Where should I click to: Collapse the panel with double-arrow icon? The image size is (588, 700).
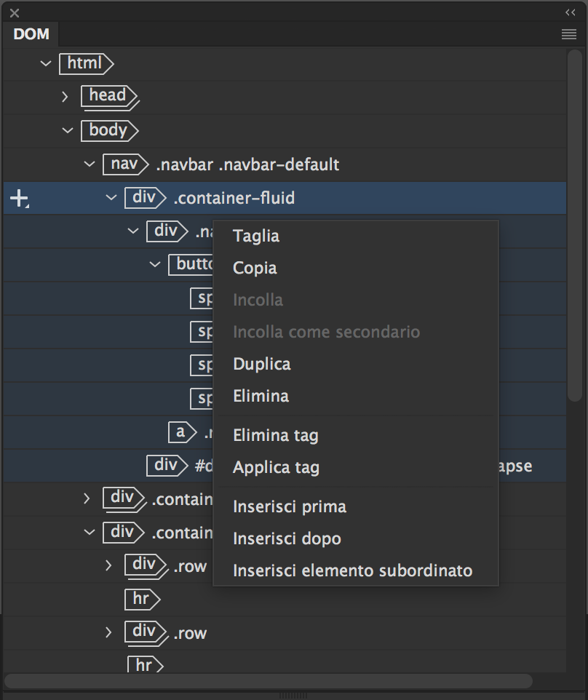(x=570, y=12)
